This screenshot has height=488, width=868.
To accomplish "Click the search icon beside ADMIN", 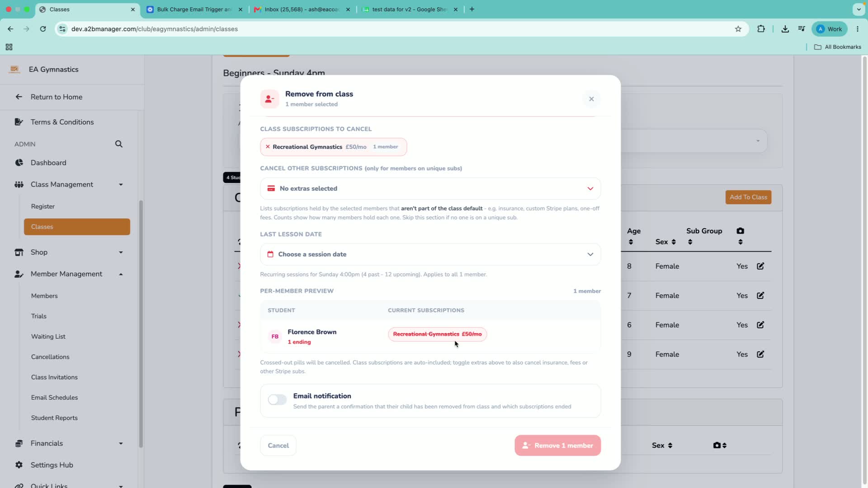I will pyautogui.click(x=118, y=144).
